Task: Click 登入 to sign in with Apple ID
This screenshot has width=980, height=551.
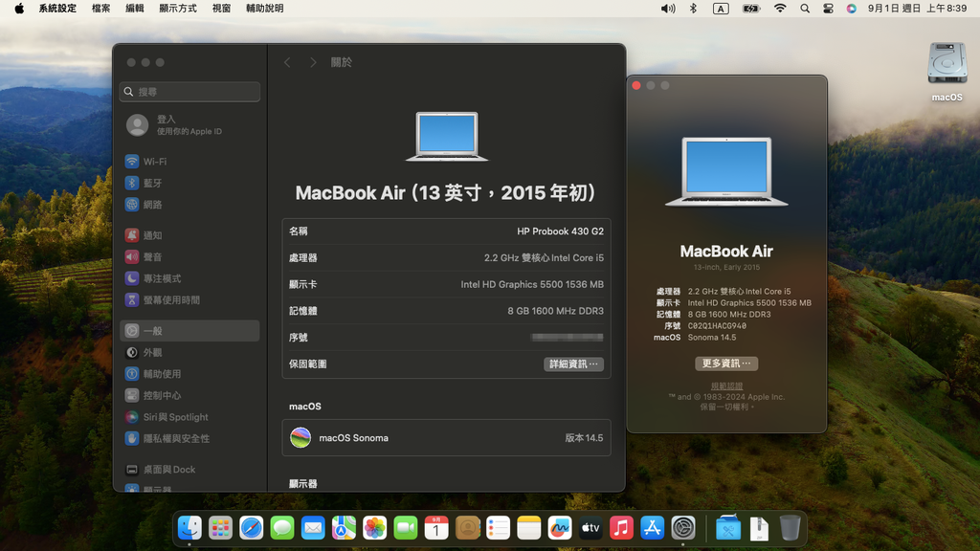Action: pos(174,125)
